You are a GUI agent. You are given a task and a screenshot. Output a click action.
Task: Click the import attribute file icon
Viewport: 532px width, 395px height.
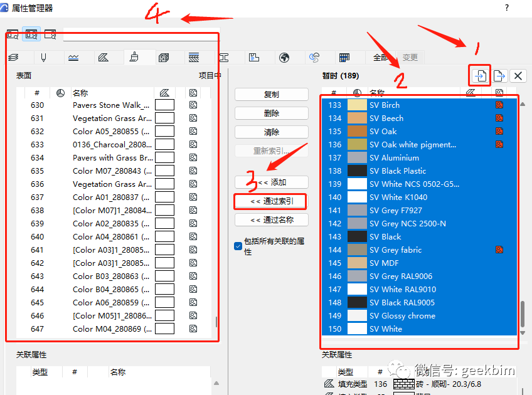coord(480,76)
